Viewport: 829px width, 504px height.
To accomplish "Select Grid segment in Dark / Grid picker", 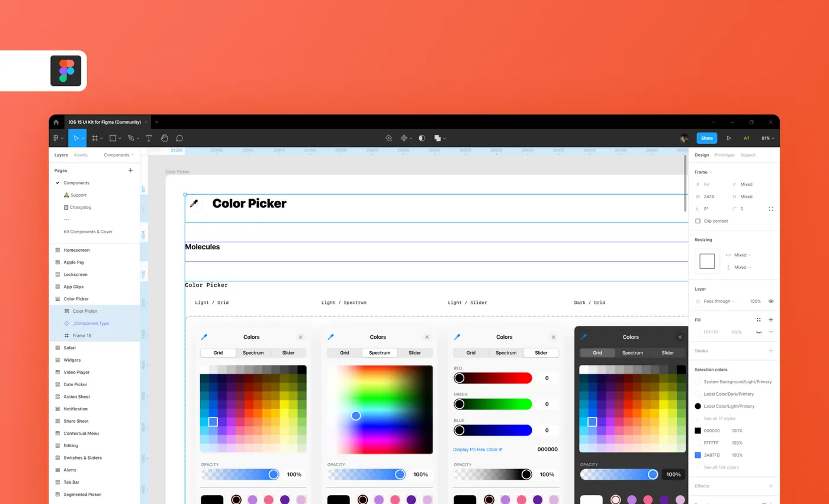I will tap(597, 353).
